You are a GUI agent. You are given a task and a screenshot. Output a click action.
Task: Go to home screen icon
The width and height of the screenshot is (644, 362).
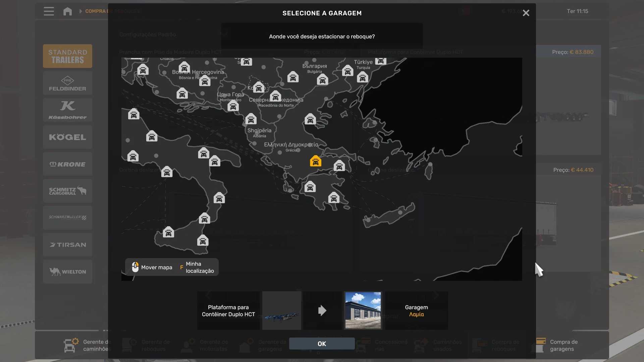point(67,11)
